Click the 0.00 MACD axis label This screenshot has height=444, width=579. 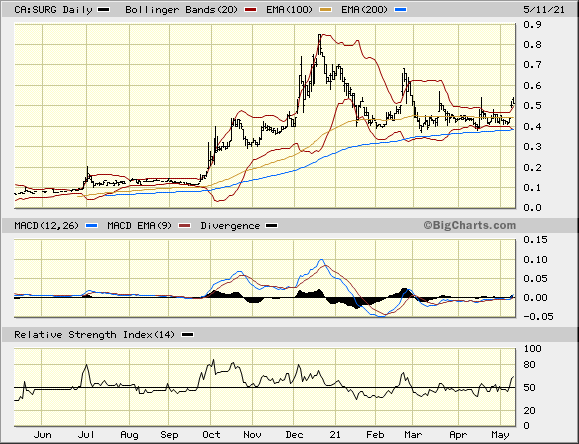[535, 298]
